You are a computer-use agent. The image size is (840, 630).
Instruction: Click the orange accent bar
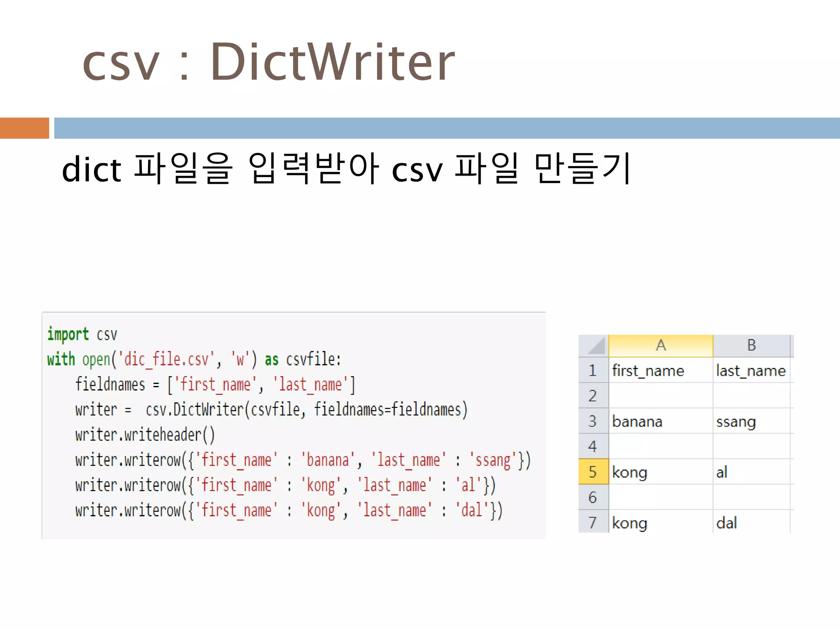[24, 128]
